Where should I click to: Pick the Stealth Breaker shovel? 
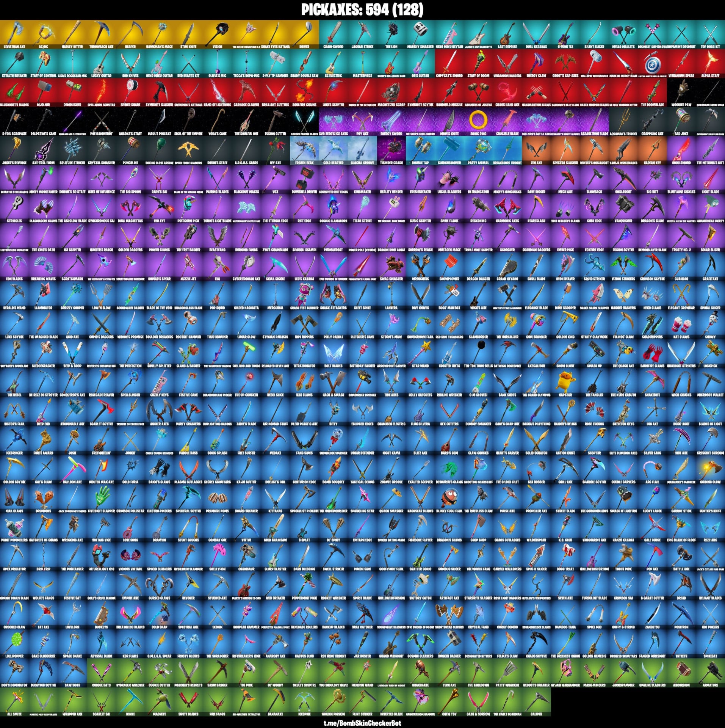(x=14, y=64)
